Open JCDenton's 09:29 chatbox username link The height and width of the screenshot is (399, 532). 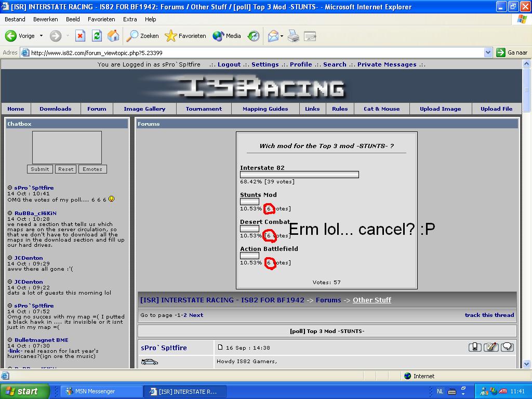point(29,258)
